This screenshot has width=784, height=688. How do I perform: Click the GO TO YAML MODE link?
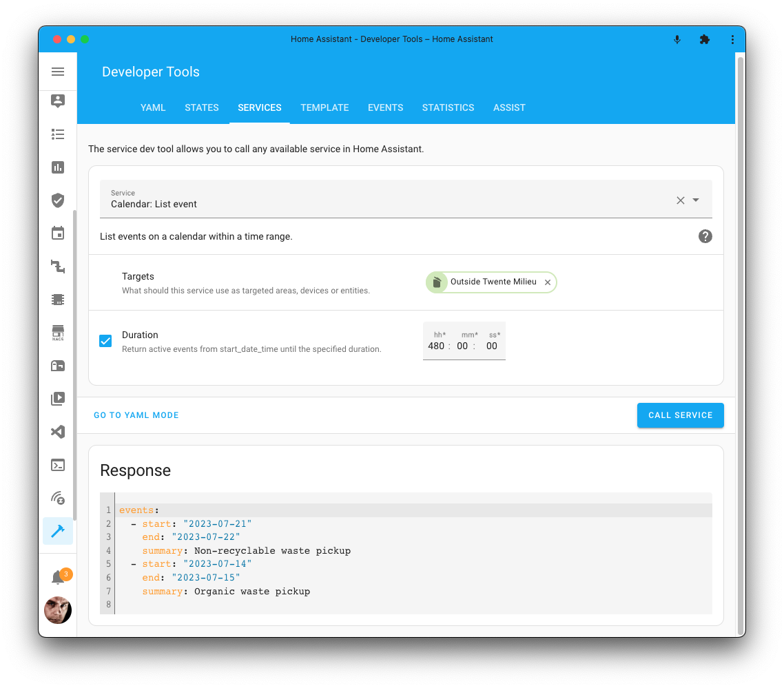(136, 415)
